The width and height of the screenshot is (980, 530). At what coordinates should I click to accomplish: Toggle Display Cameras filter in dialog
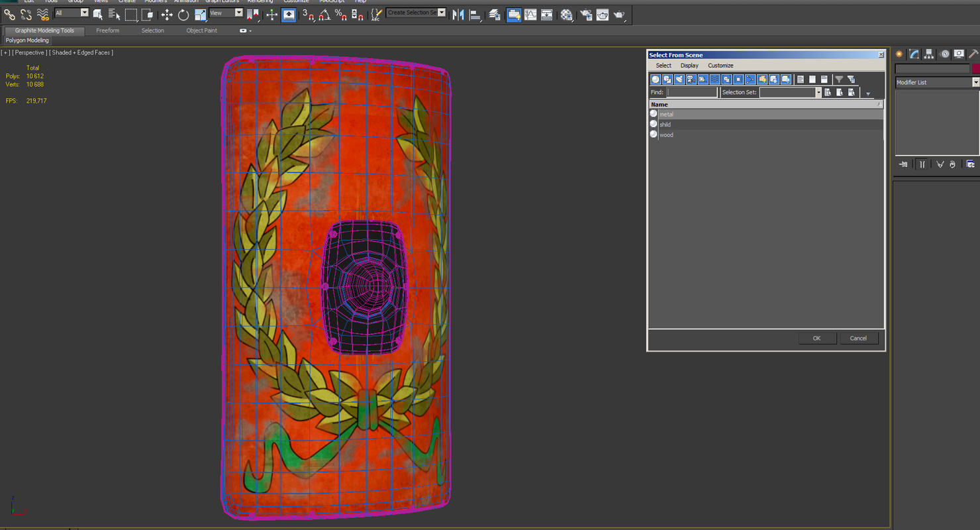[x=691, y=79]
